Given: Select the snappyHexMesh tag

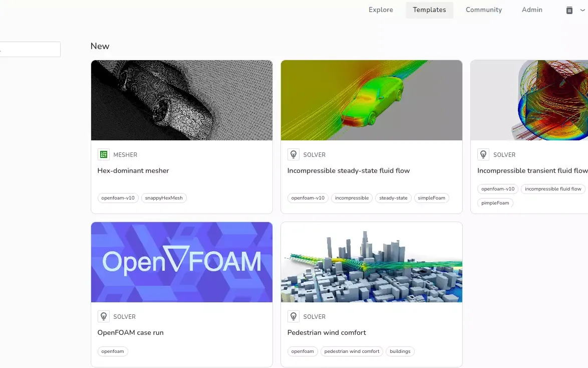Looking at the screenshot, I should [164, 198].
